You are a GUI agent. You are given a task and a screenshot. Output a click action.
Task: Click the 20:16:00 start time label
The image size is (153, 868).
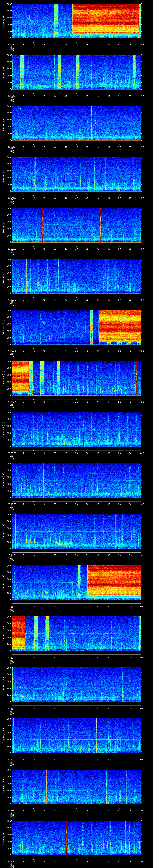tap(12, 810)
